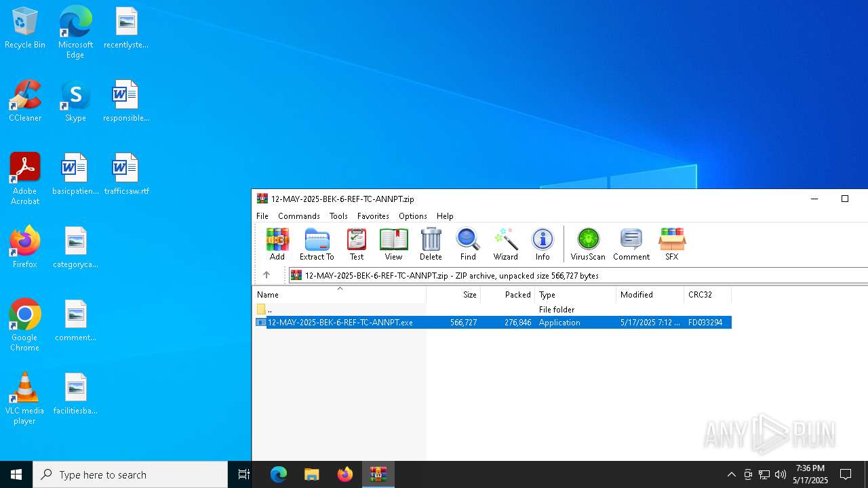The width and height of the screenshot is (868, 488).
Task: Select the categoryca... image file icon
Action: (75, 247)
